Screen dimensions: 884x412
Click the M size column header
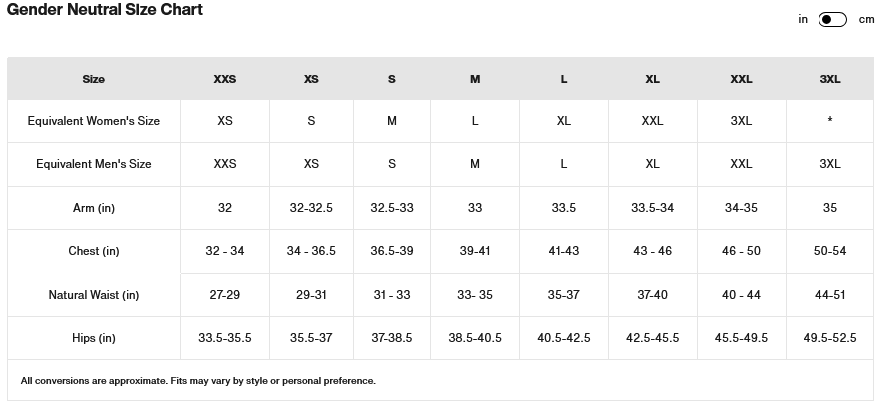tap(475, 79)
